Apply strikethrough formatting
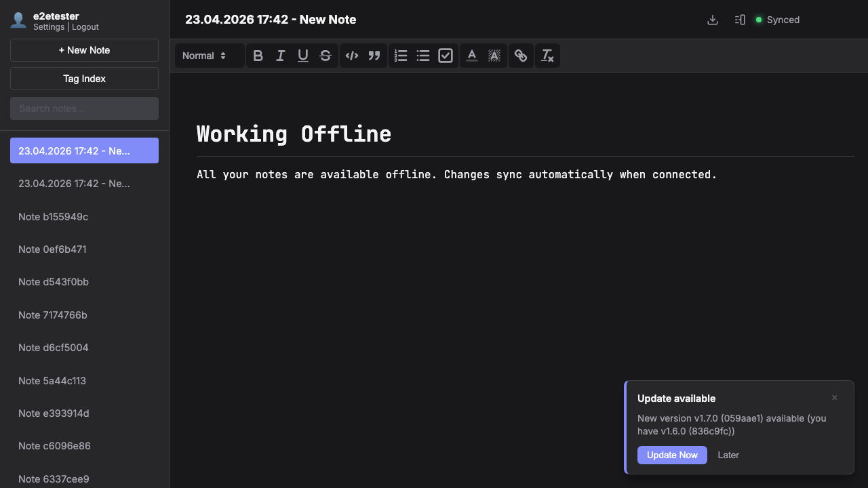This screenshot has height=488, width=868. click(325, 56)
